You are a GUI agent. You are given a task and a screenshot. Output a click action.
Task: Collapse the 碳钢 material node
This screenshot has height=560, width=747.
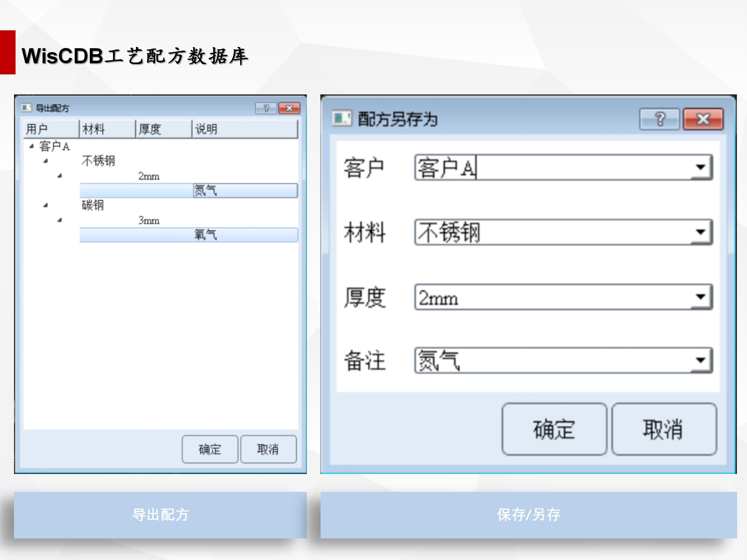(x=46, y=205)
